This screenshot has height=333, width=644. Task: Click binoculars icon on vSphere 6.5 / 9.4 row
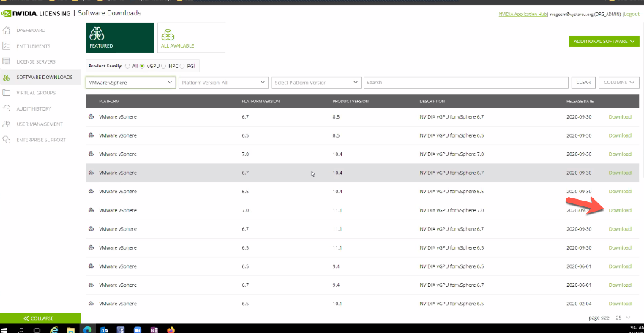tap(91, 266)
